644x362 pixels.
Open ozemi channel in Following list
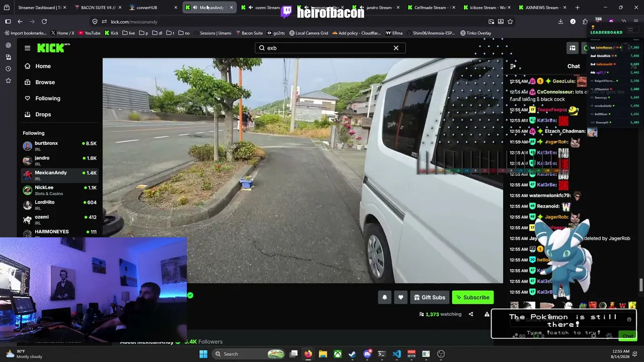tap(60, 219)
